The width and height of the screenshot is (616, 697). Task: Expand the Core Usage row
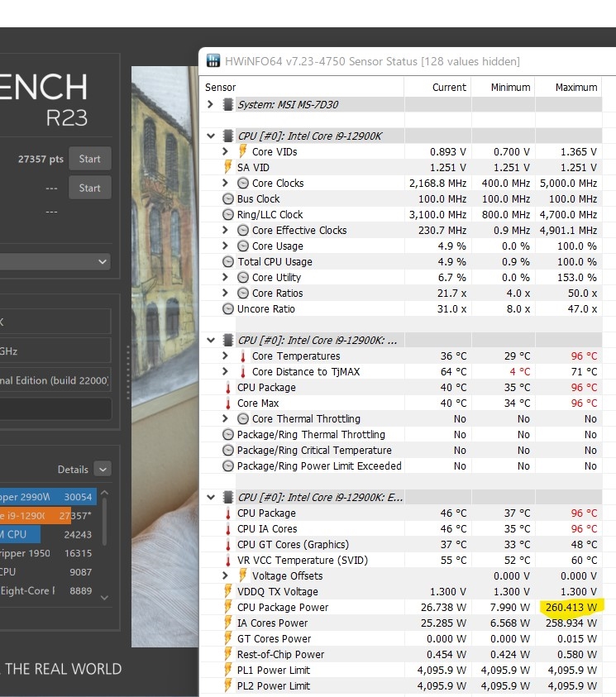pyautogui.click(x=226, y=246)
